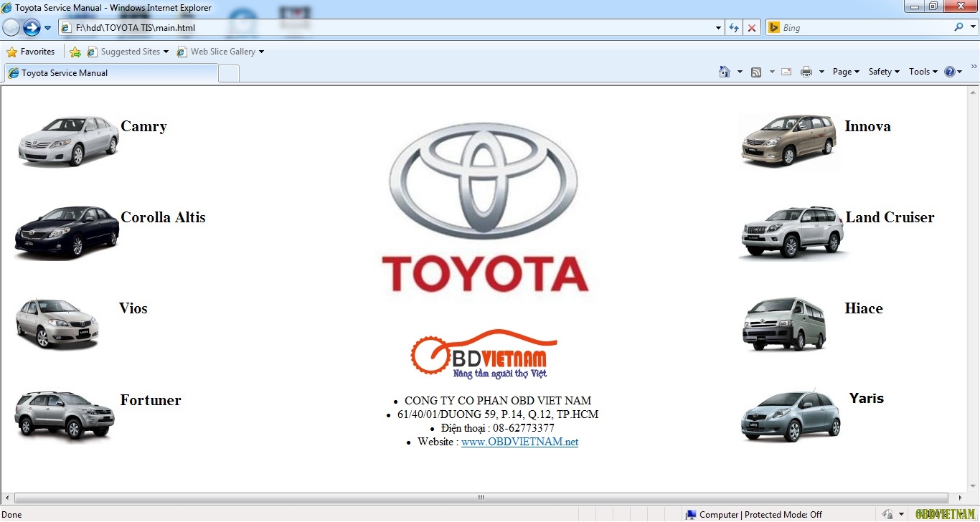Screen dimensions: 980x522
Task: Open the recent pages dropdown arrow
Action: (x=47, y=28)
